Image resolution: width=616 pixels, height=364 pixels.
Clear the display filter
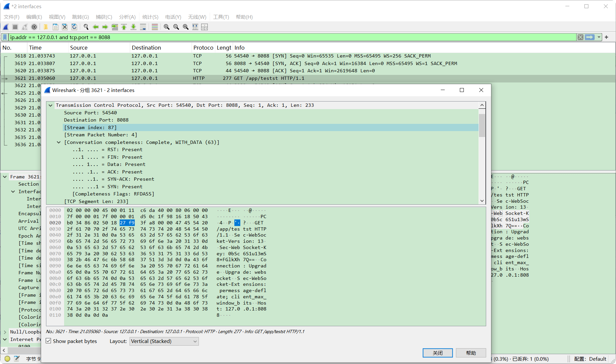pos(580,37)
